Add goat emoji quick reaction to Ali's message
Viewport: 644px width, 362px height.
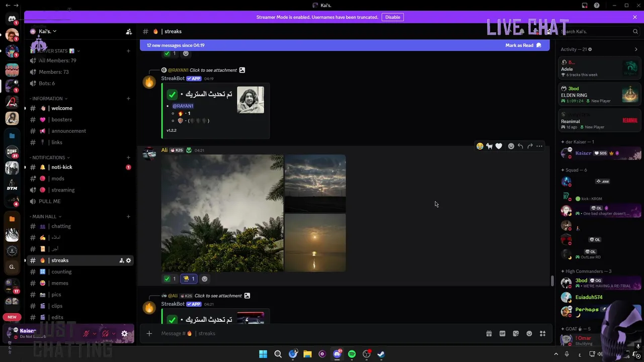[489, 146]
